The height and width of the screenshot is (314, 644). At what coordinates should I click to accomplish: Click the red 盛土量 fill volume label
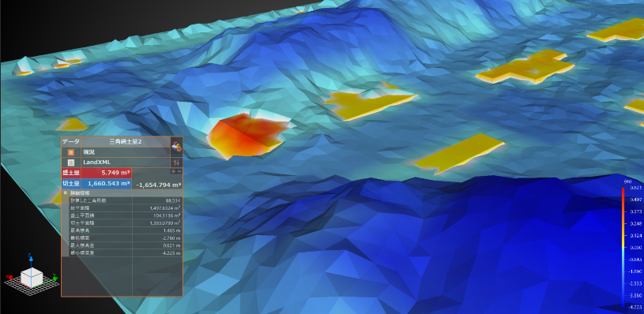[x=71, y=173]
